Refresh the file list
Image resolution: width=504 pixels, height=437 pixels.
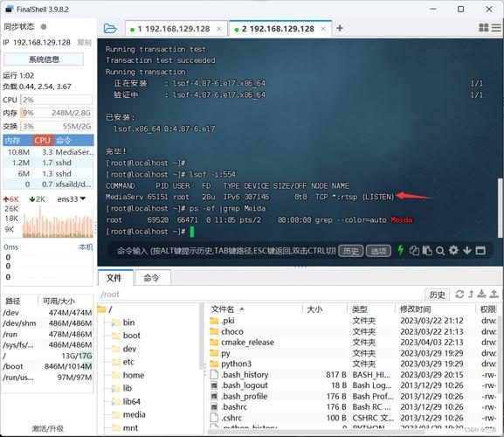tap(459, 294)
